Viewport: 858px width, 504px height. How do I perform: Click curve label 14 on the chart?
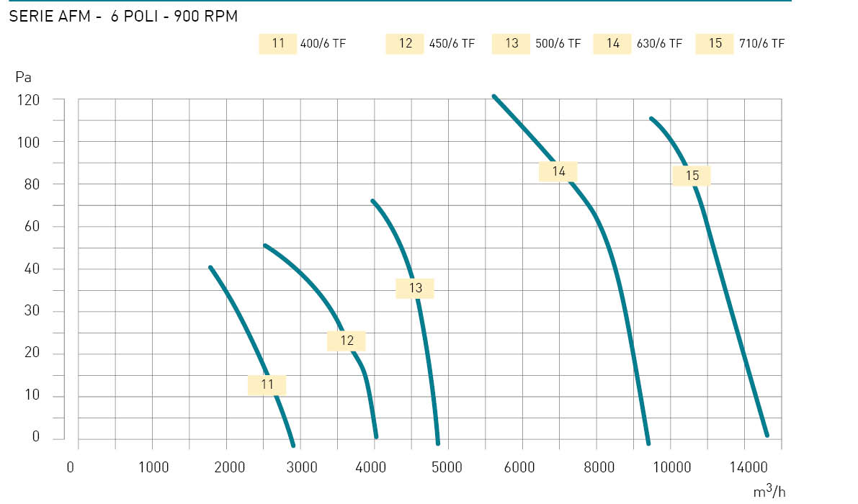(558, 171)
